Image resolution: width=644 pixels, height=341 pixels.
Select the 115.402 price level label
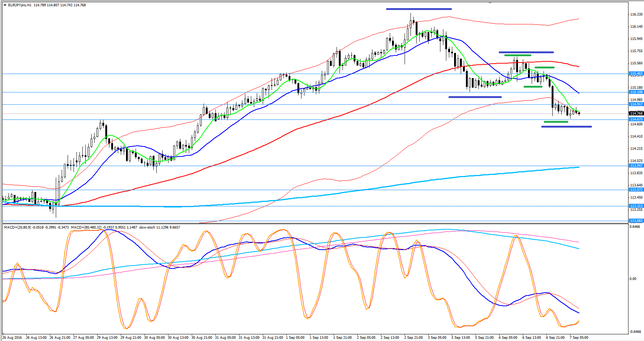(x=636, y=74)
